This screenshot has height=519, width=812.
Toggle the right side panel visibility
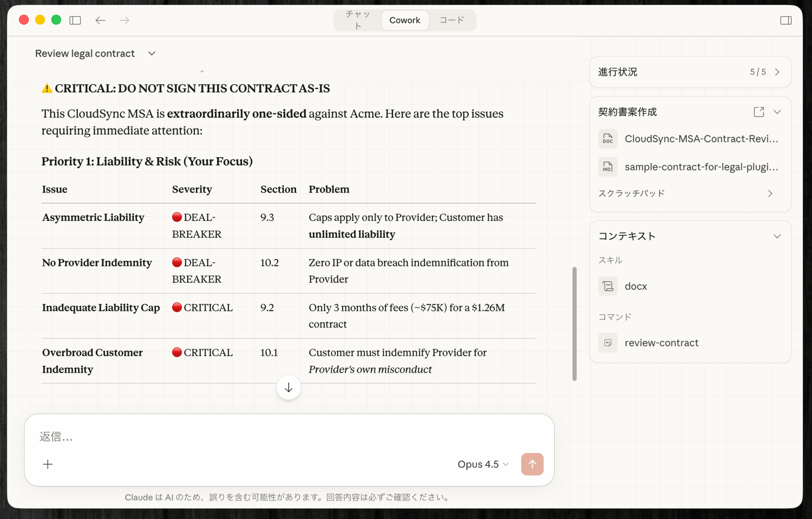[x=786, y=20]
